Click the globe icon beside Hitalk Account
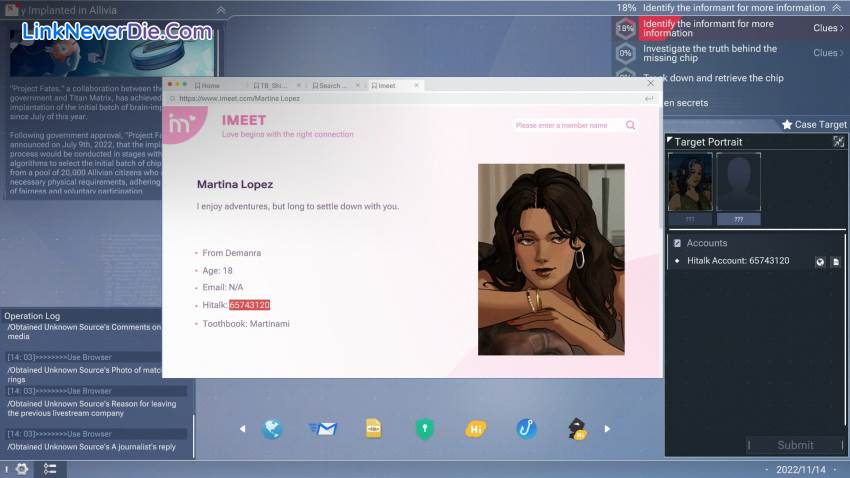 (x=820, y=262)
